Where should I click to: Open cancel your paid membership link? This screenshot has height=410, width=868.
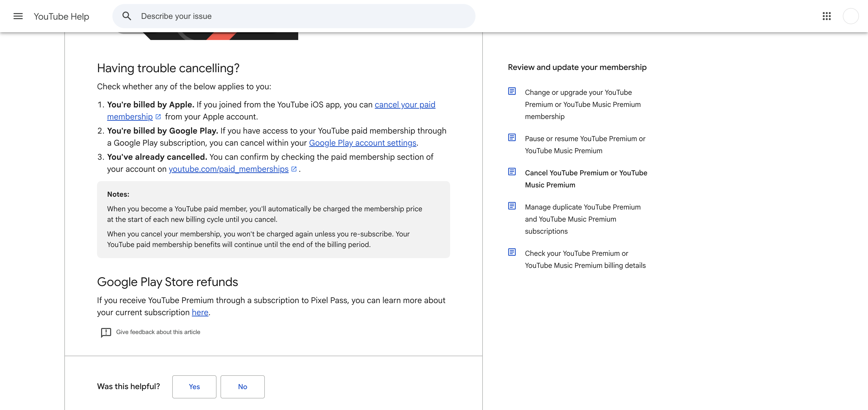tap(405, 105)
